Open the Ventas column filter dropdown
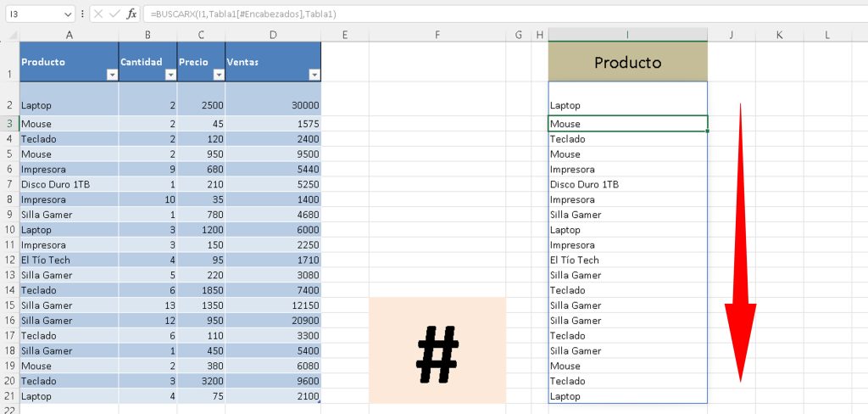Screen dimensions: 868x414 pos(314,75)
